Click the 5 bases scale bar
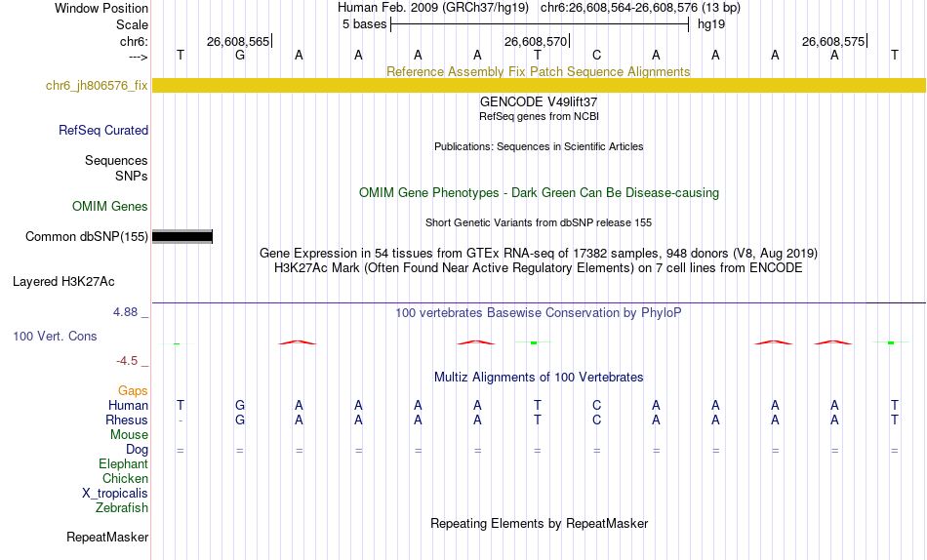This screenshot has height=560, width=927. pyautogui.click(x=540, y=24)
